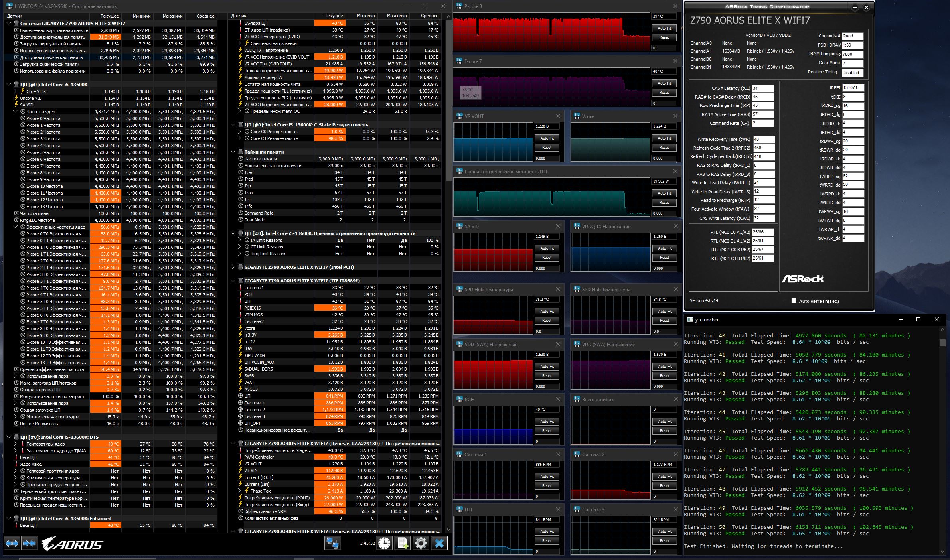This screenshot has height=560, width=950.
Task: Click the blue X close-sensors icon
Action: [439, 543]
